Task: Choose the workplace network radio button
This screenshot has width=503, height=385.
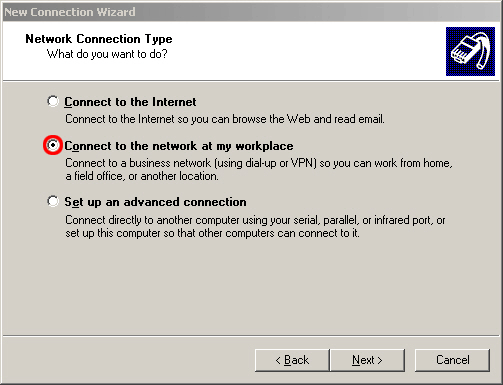Action: [53, 145]
